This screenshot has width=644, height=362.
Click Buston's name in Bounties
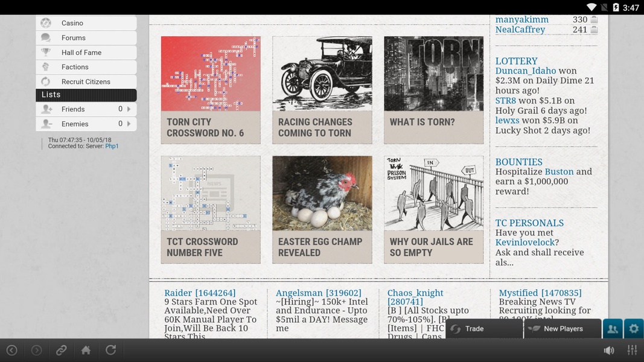(x=559, y=171)
